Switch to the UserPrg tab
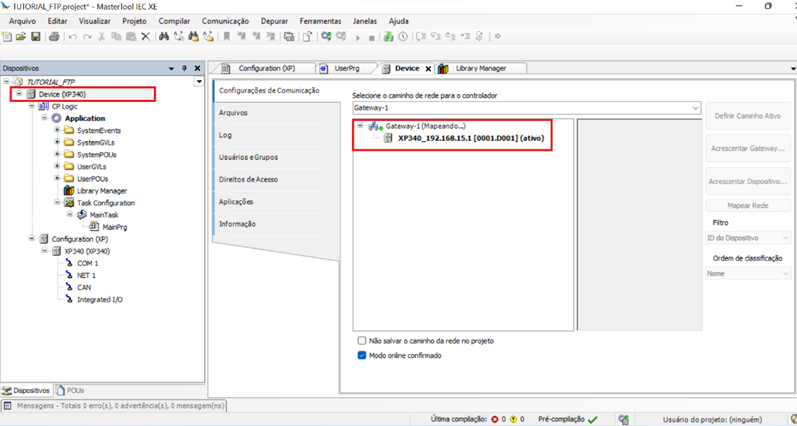Image resolution: width=797 pixels, height=426 pixels. (346, 68)
